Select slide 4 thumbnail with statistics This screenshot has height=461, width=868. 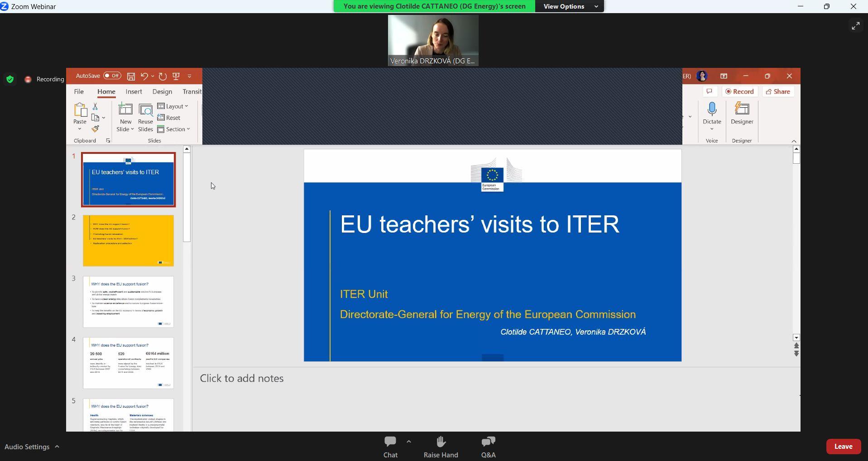[128, 363]
